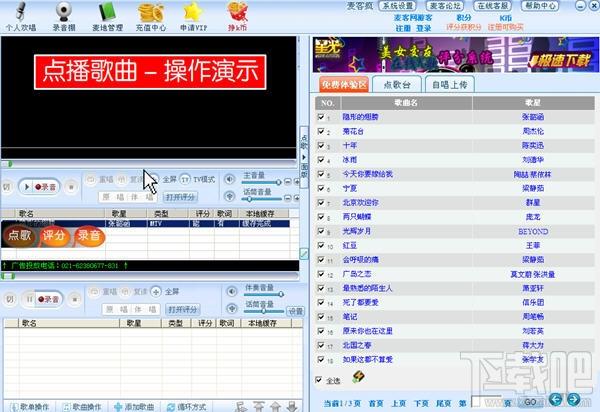Uncheck song 9 光辉岁月 checkbox
This screenshot has width=600, height=412.
[x=321, y=231]
